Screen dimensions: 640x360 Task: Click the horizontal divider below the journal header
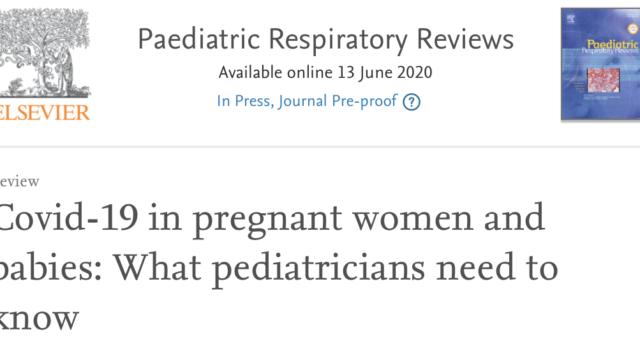(x=320, y=146)
